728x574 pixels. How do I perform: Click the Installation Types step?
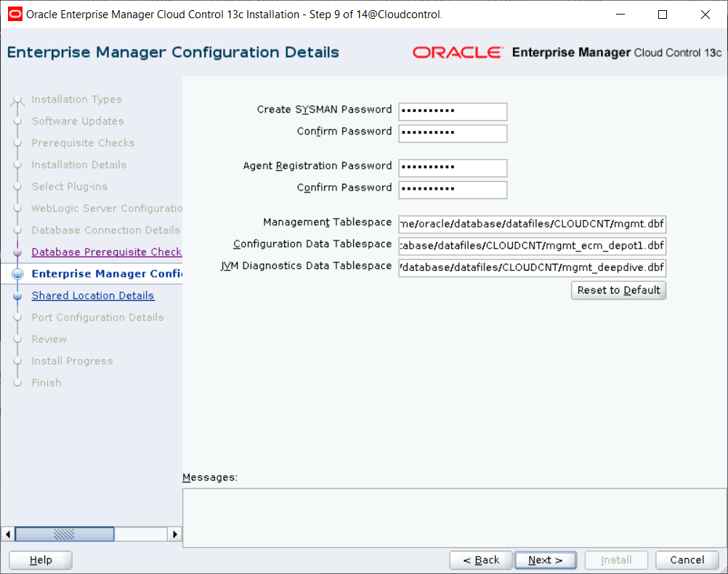(x=76, y=100)
